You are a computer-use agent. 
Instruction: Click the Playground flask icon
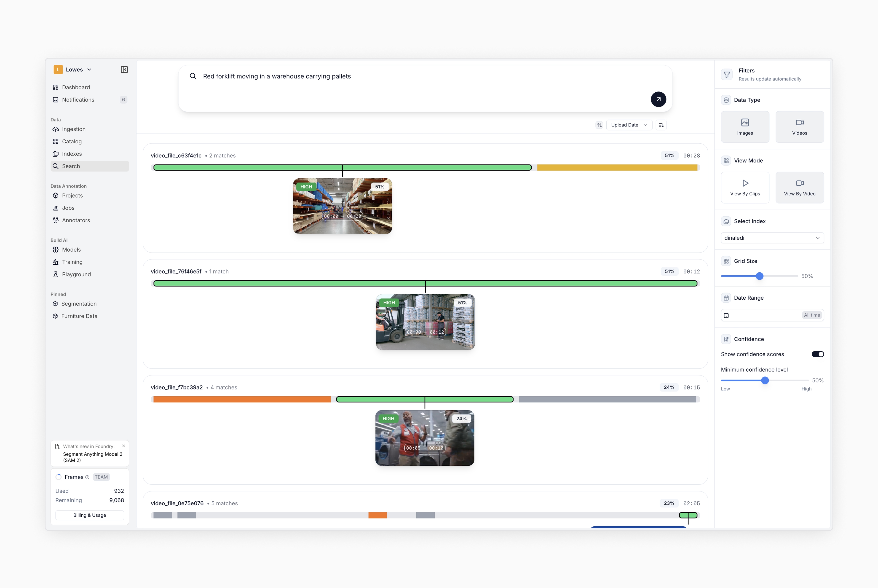[56, 274]
